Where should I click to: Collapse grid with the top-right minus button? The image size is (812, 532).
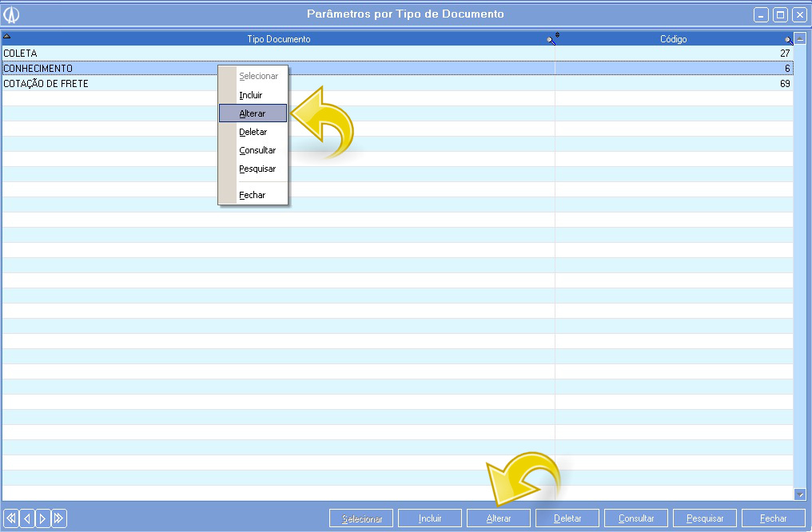[801, 39]
